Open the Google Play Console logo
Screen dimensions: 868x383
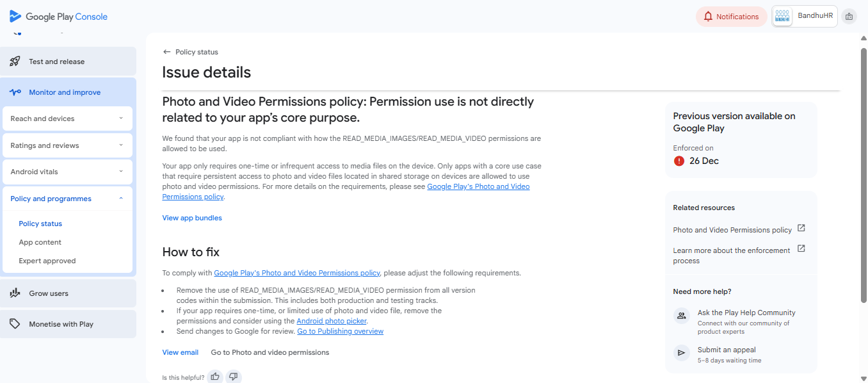[x=58, y=17]
